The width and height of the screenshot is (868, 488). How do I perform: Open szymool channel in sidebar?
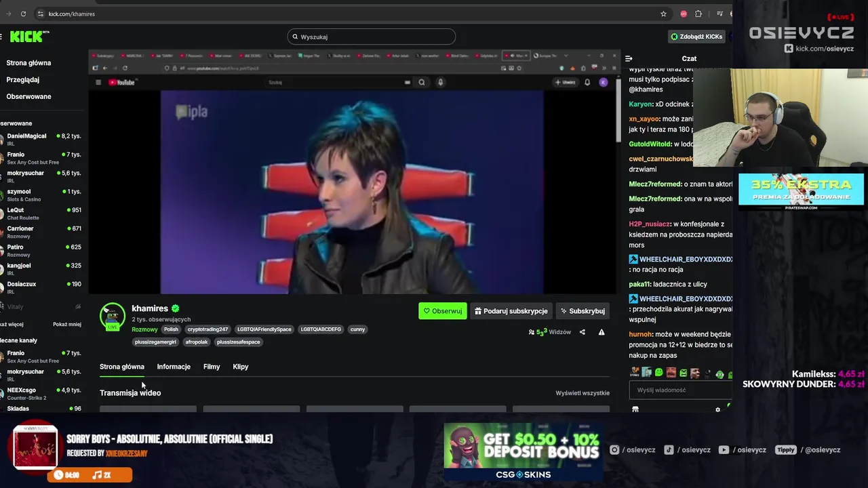point(41,195)
